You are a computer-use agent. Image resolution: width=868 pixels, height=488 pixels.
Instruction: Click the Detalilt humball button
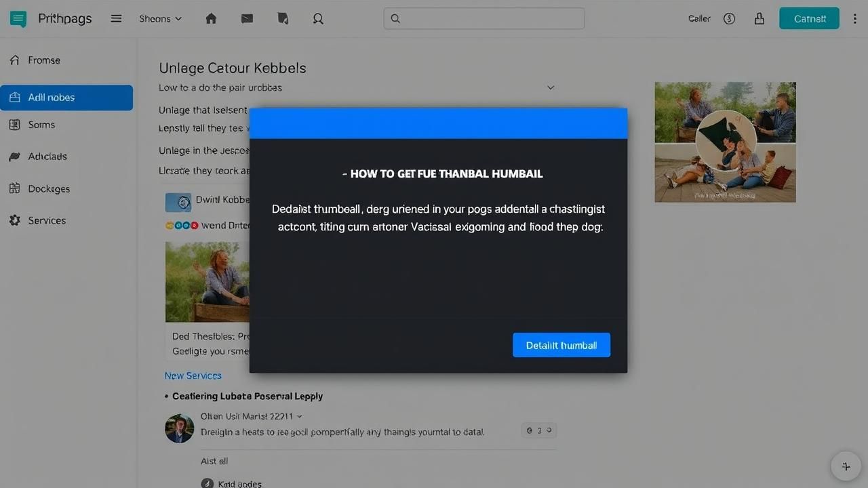coord(561,345)
